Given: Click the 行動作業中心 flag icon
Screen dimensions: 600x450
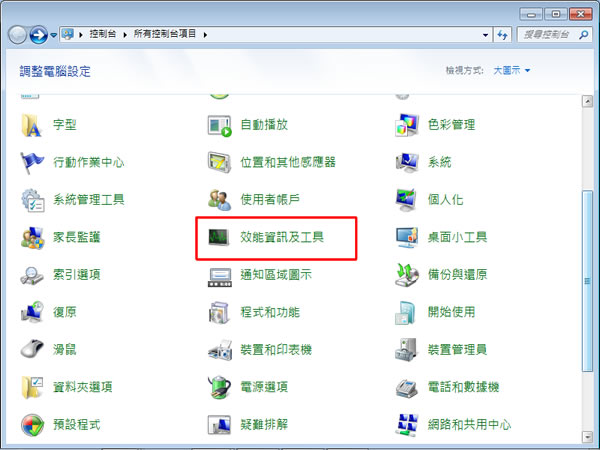Looking at the screenshot, I should (32, 163).
